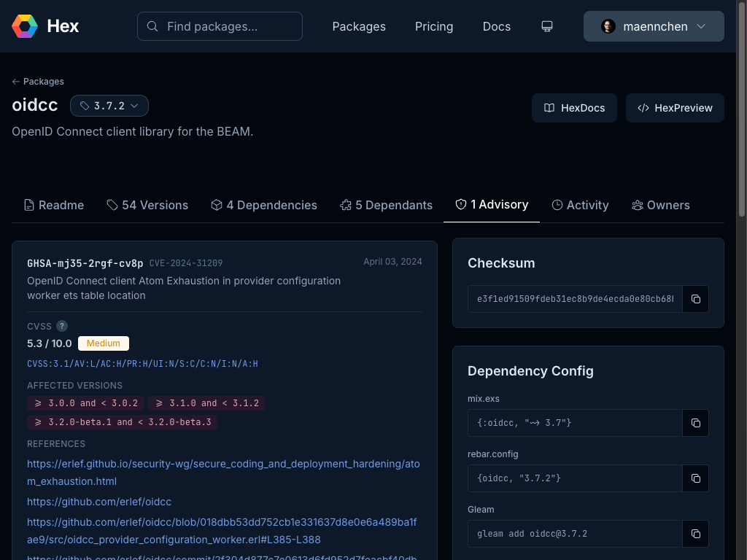
Task: Copy the mix.exs dependency snippet
Action: pos(695,423)
